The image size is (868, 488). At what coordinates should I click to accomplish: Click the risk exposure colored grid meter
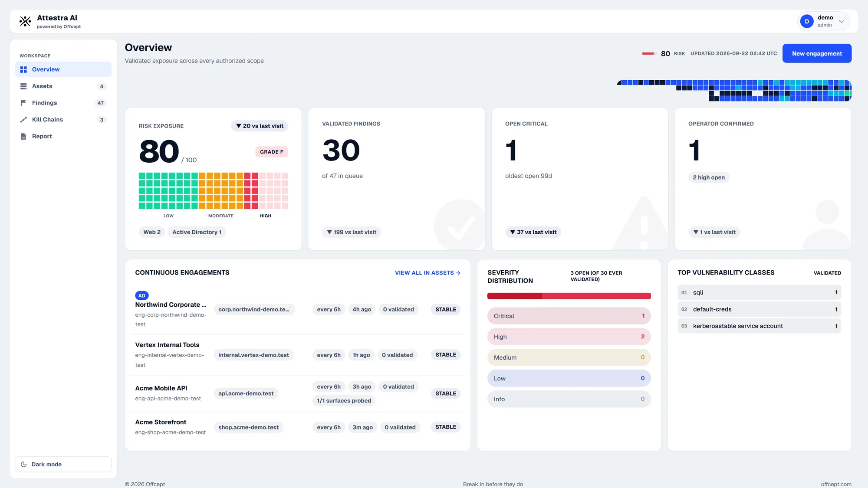pos(214,190)
